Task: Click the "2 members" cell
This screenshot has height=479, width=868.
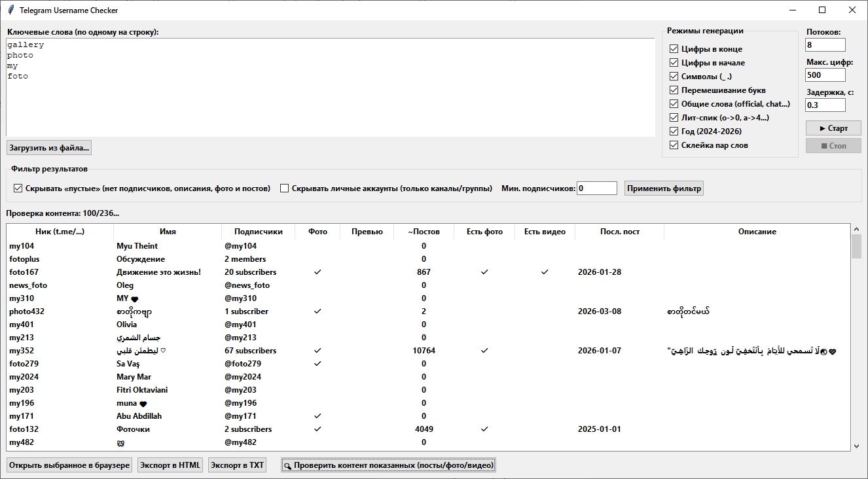Action: click(x=245, y=259)
